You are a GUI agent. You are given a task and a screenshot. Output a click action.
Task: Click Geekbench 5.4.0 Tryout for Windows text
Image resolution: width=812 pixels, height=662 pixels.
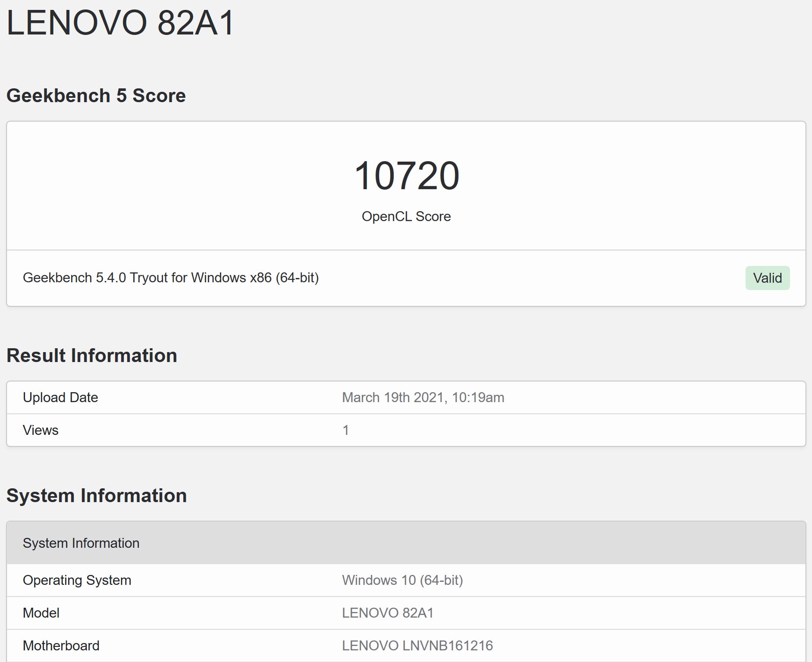pos(171,278)
